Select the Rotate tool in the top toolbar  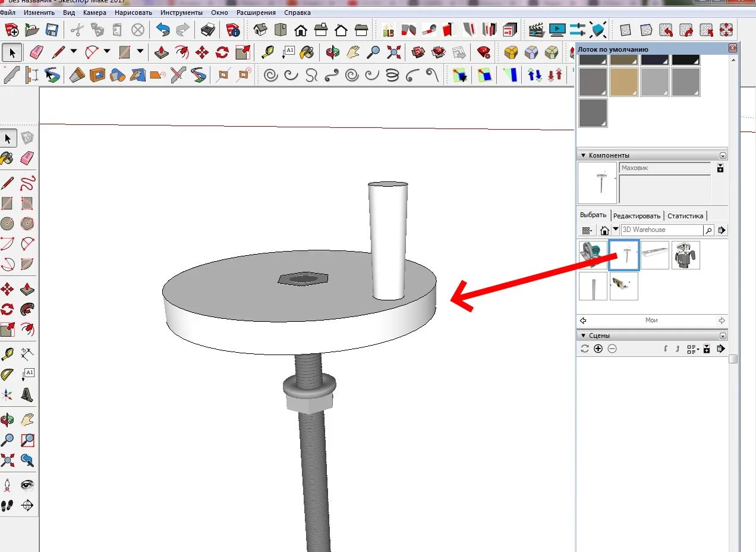222,52
